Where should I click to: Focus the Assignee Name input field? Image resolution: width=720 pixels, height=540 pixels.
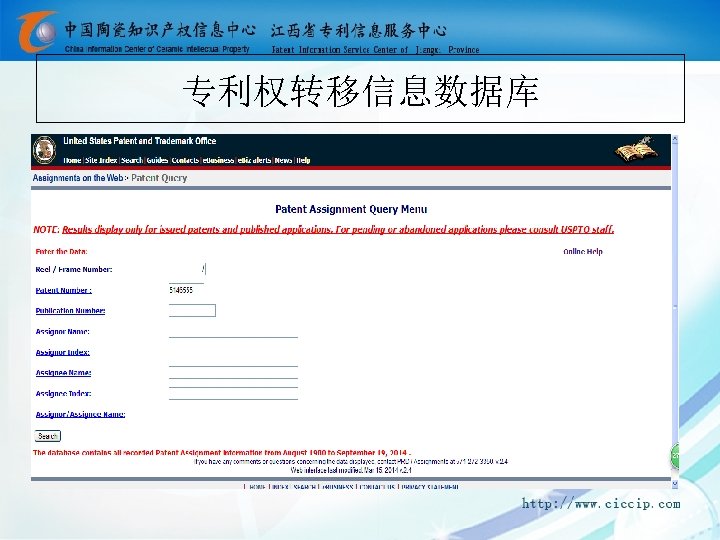pyautogui.click(x=233, y=372)
